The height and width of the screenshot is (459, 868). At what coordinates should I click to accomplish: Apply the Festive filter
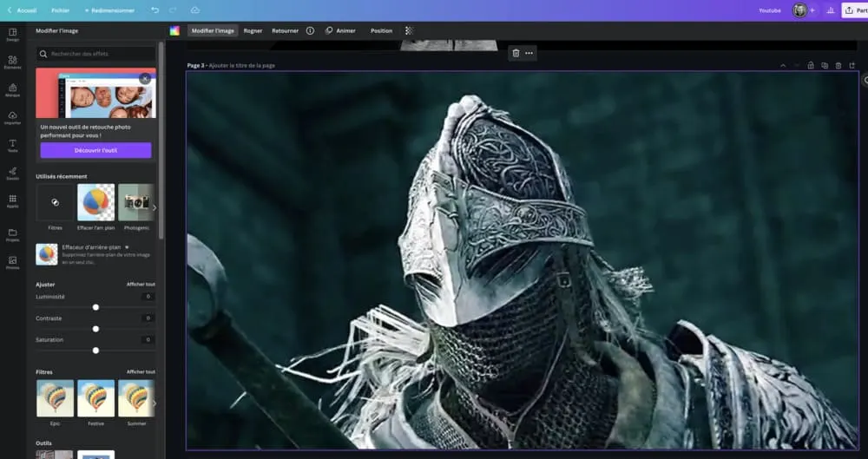(95, 398)
